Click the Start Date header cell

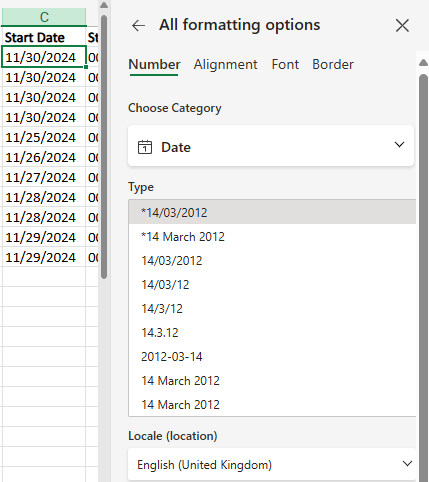point(44,37)
